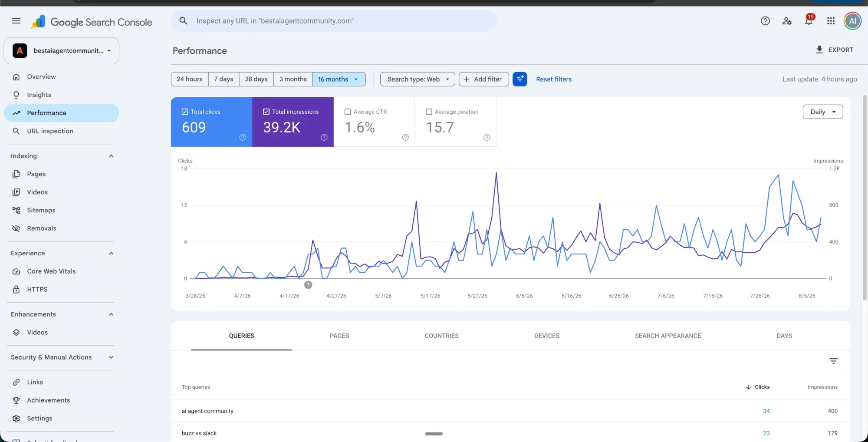Viewport: 868px width, 442px height.
Task: Click the Add filter button
Action: 483,79
